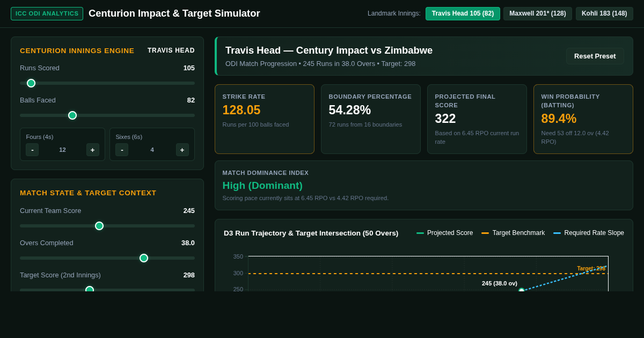This screenshot has width=644, height=338.
Task: Click the Win Probability value 89.4%
Action: click(x=559, y=119)
